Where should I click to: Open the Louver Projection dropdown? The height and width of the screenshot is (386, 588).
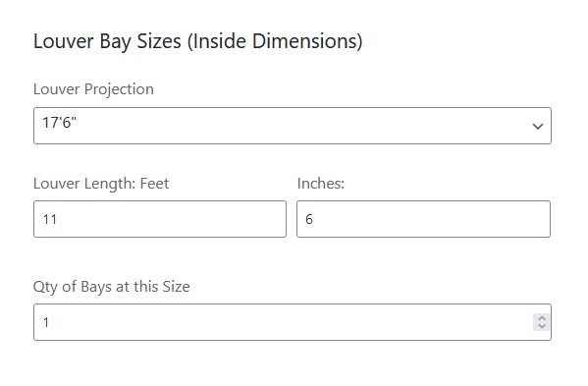click(293, 126)
